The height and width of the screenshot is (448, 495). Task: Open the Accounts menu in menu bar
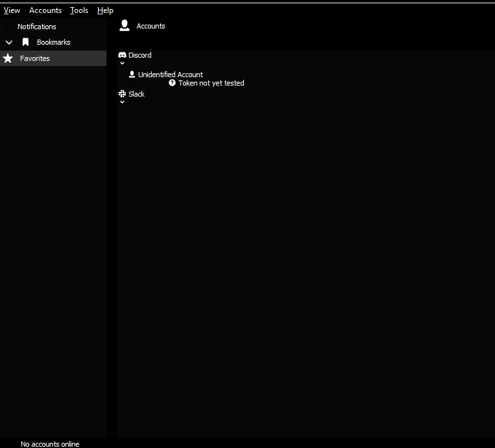tap(45, 10)
